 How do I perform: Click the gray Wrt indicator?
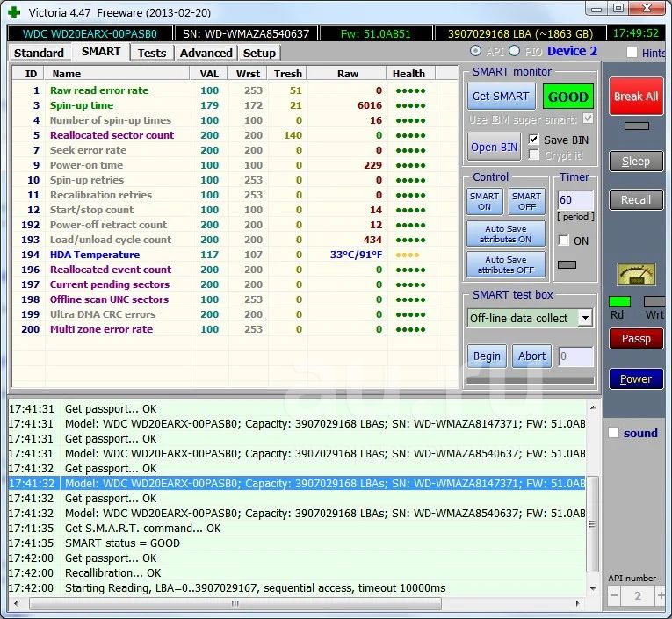[654, 301]
